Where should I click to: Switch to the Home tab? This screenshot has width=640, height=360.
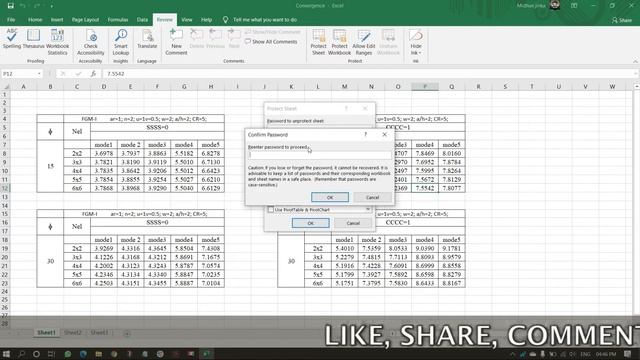tap(35, 20)
